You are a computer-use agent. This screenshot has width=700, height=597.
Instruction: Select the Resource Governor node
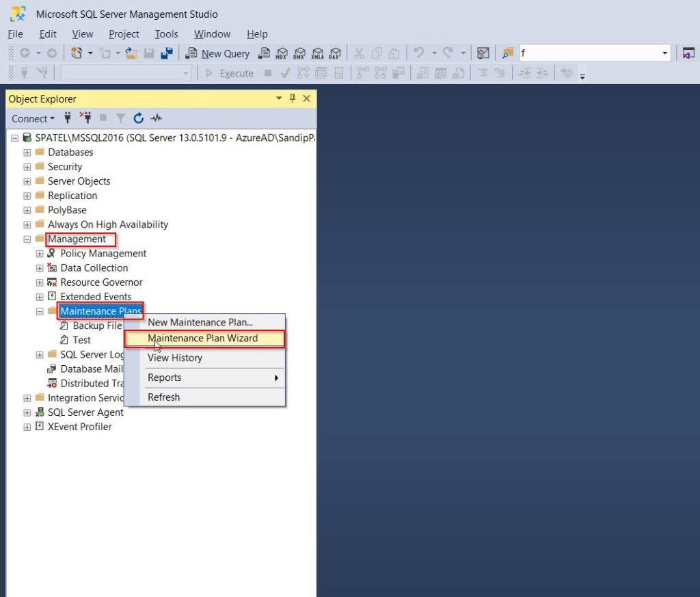101,282
